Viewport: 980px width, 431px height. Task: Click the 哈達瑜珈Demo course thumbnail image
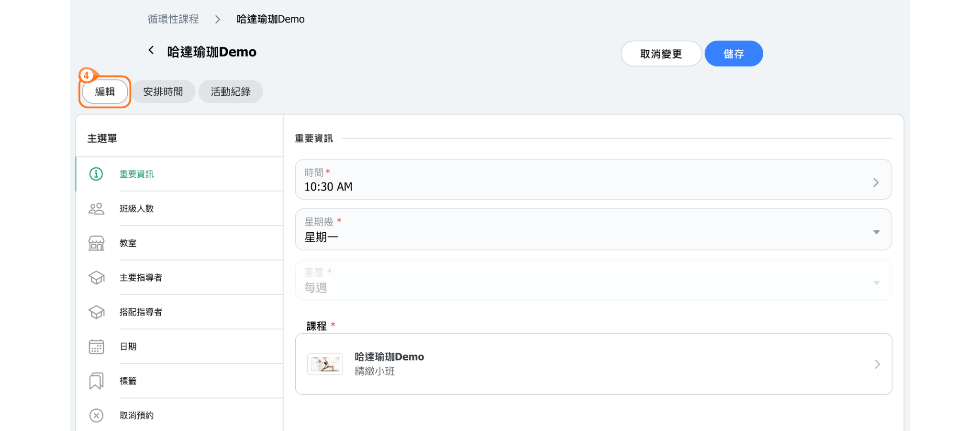[x=325, y=364]
